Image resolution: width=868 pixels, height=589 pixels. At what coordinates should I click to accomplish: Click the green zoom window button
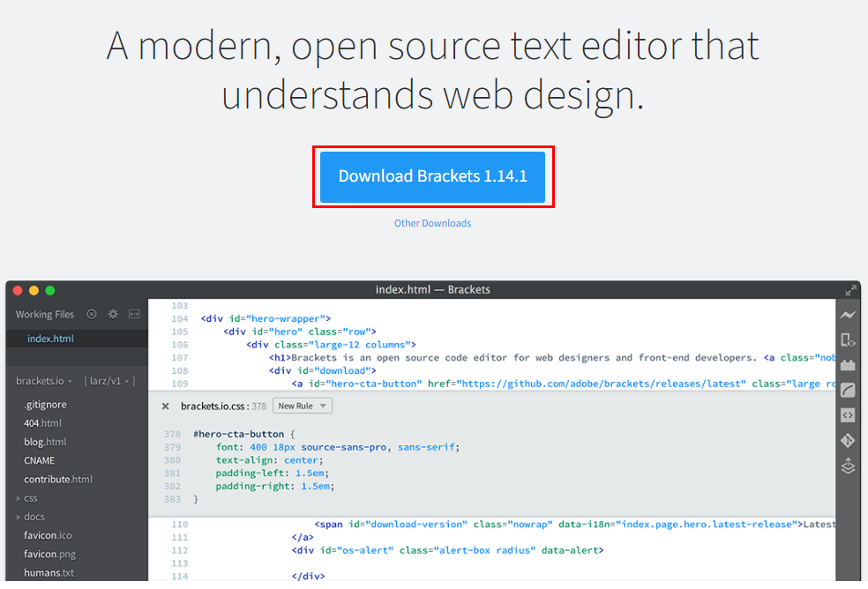[49, 291]
